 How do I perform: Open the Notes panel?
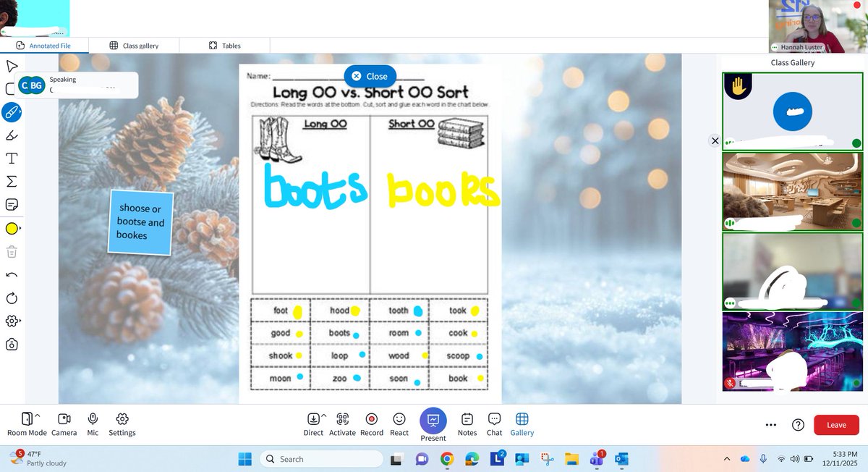click(467, 424)
